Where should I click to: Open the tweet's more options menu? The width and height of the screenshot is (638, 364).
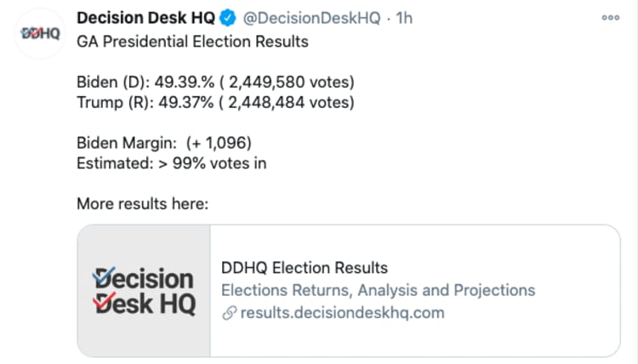(x=610, y=17)
